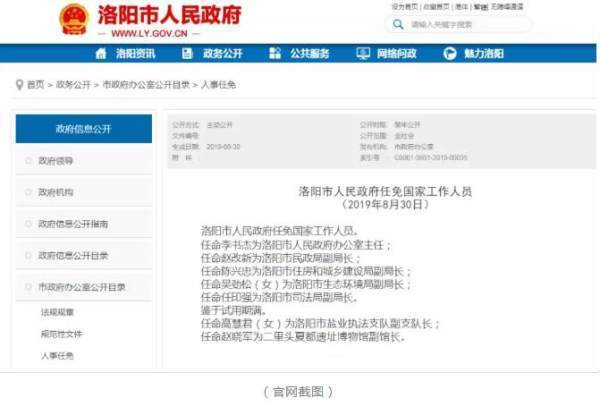Click the circle bullet beside 政府领导

click(28, 161)
